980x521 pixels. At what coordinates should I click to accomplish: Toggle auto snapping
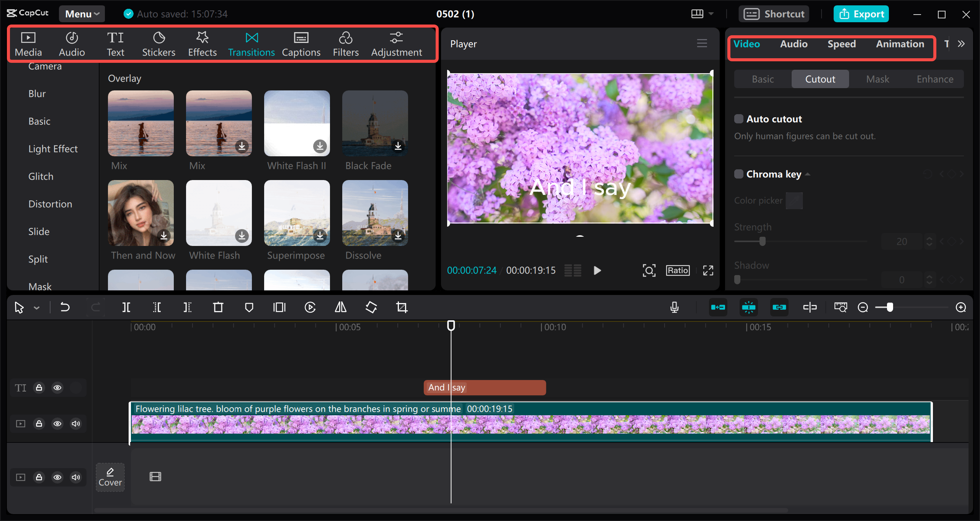pos(749,307)
